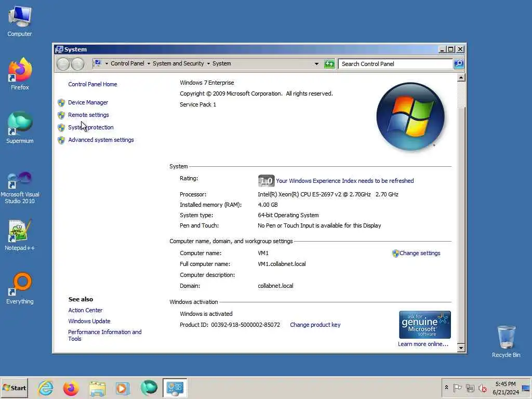Click the Forward navigation button
Image resolution: width=532 pixels, height=399 pixels.
[78, 64]
